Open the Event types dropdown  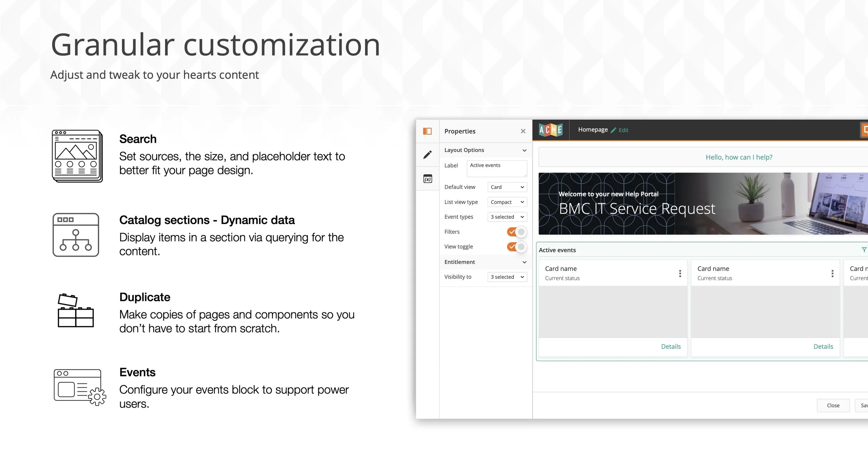coord(507,217)
